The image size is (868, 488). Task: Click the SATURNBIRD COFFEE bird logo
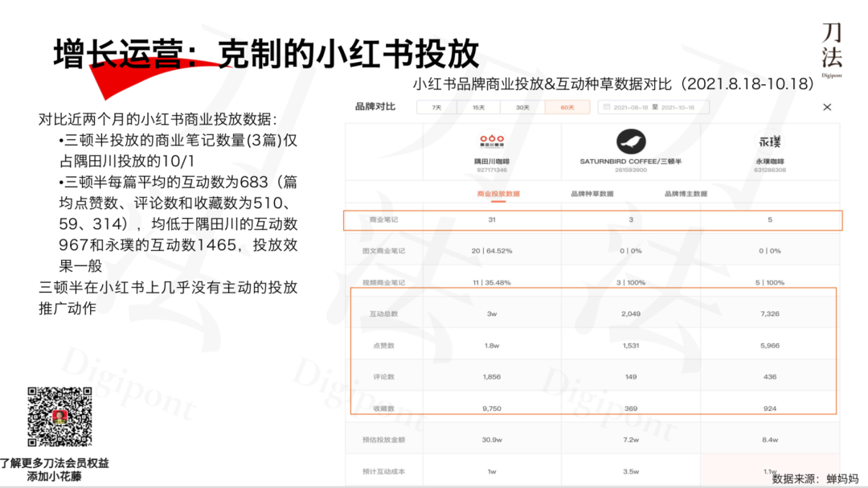click(631, 141)
